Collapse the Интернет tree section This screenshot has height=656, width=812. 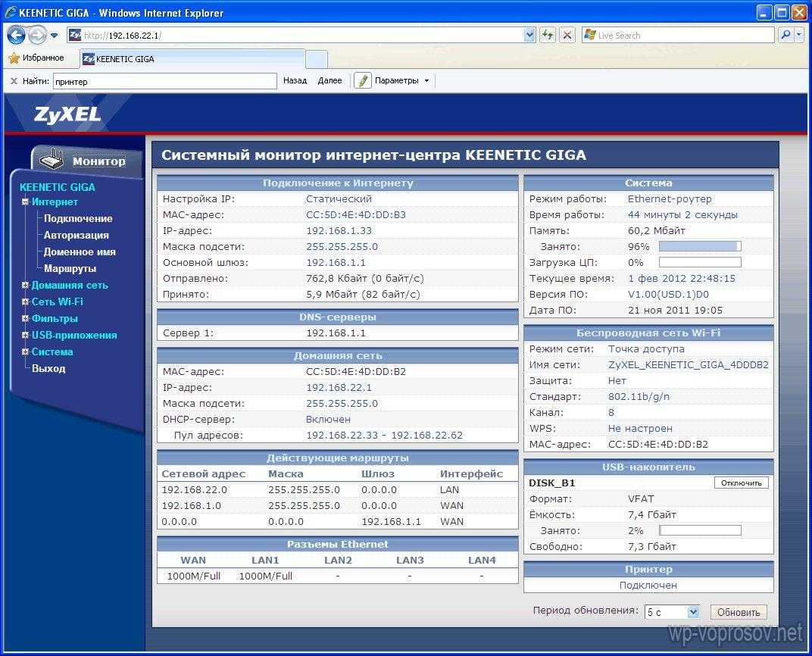pos(25,202)
